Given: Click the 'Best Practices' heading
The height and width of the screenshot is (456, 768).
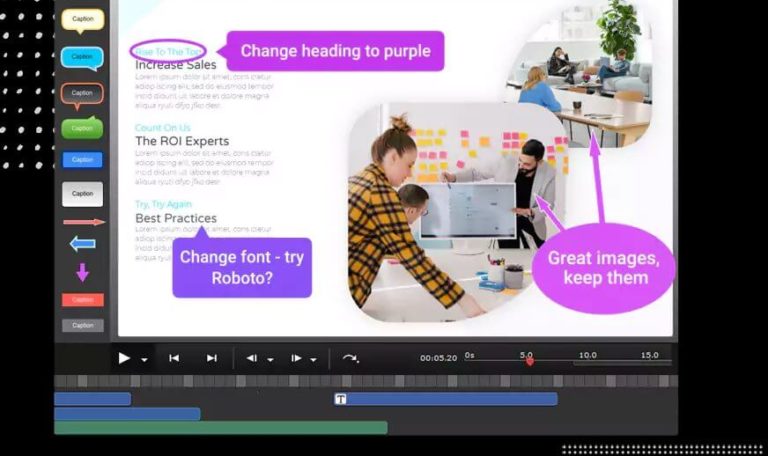Looking at the screenshot, I should [176, 218].
